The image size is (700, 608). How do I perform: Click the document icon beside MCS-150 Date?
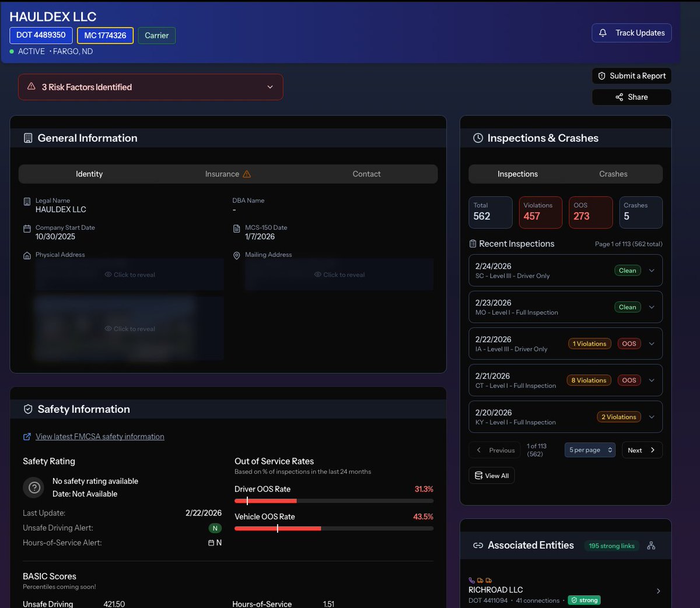coord(236,229)
